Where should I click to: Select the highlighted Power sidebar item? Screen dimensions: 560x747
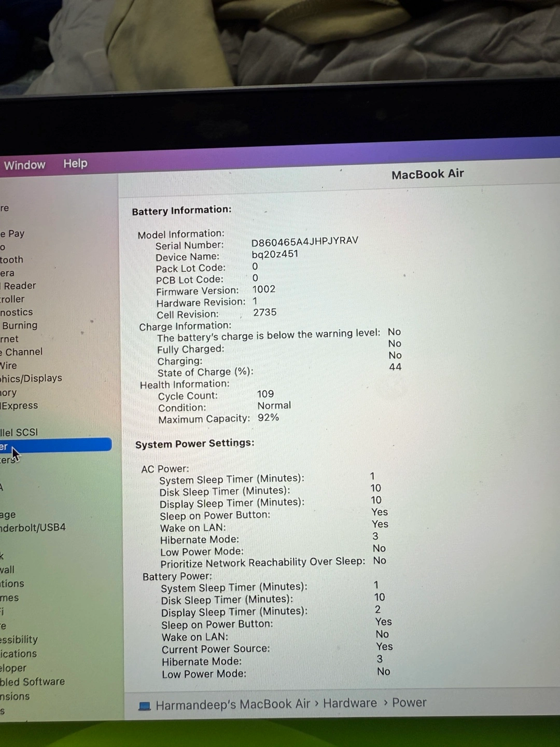point(55,445)
